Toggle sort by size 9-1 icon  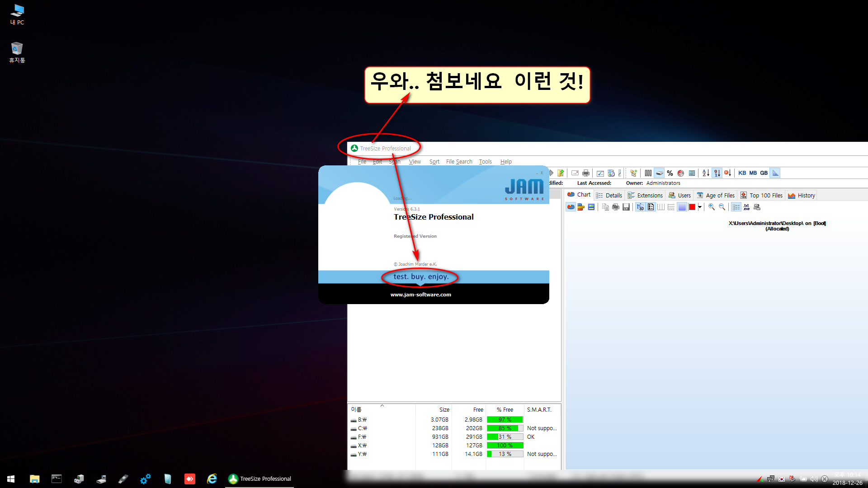(717, 173)
